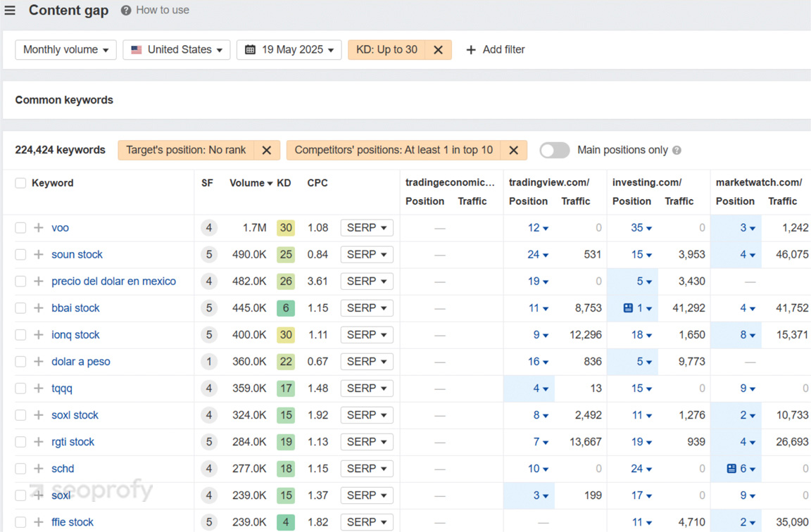Click the plus icon beside ionq stock
This screenshot has height=532, width=811.
[39, 334]
